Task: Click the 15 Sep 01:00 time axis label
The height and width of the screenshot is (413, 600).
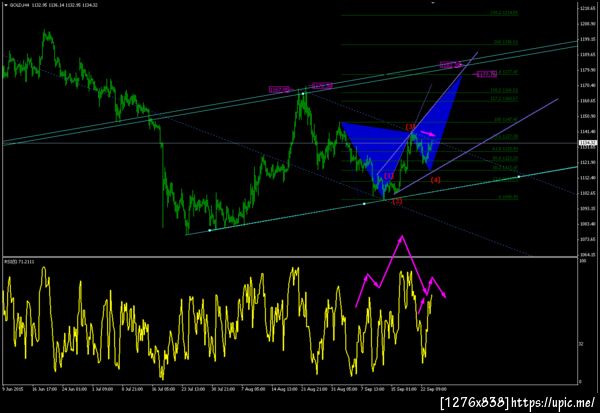Action: [x=404, y=389]
